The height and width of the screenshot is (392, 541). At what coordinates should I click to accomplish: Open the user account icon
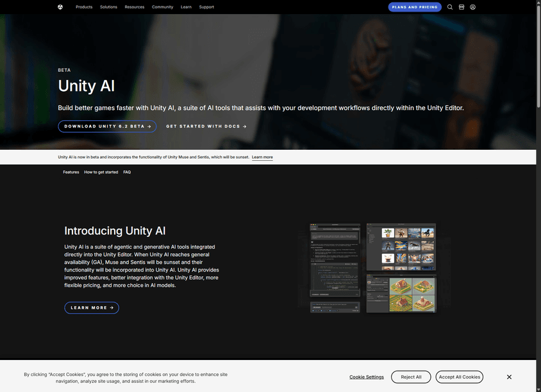pos(472,7)
